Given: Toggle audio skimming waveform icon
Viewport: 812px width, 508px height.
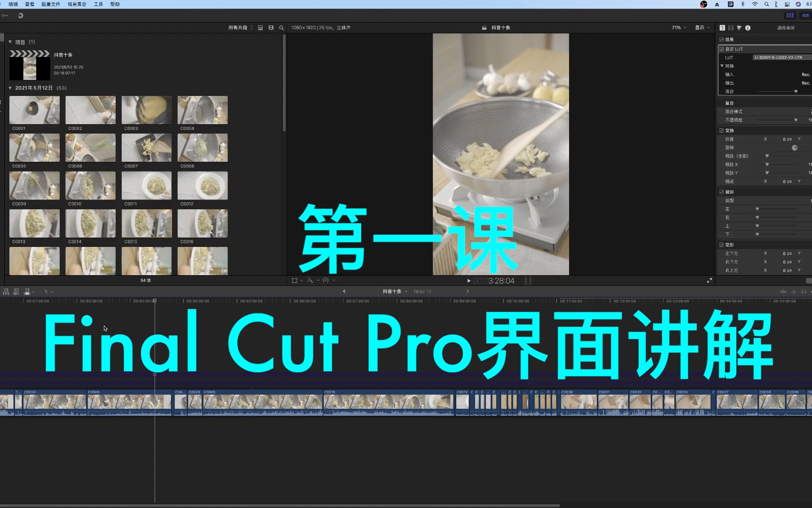Looking at the screenshot, I should pos(794,292).
